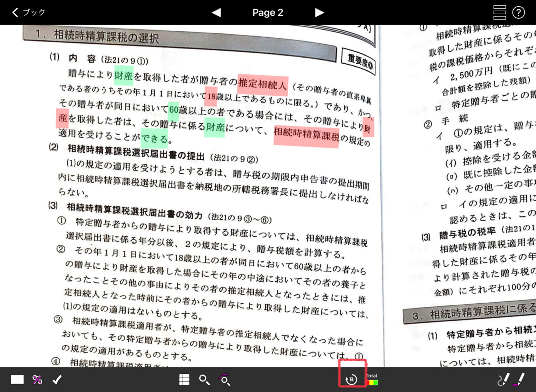Tap the magnifying glass search icon
Image resolution: width=536 pixels, height=392 pixels.
[x=204, y=380]
